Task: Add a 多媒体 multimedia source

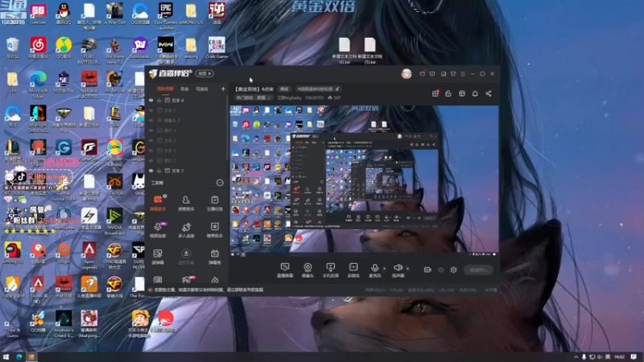Action: tap(353, 270)
